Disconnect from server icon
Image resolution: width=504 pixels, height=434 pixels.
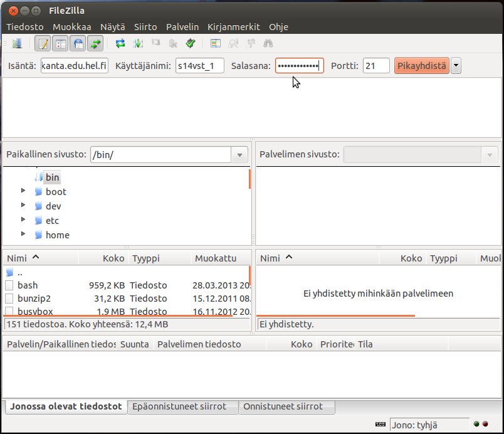tap(173, 43)
